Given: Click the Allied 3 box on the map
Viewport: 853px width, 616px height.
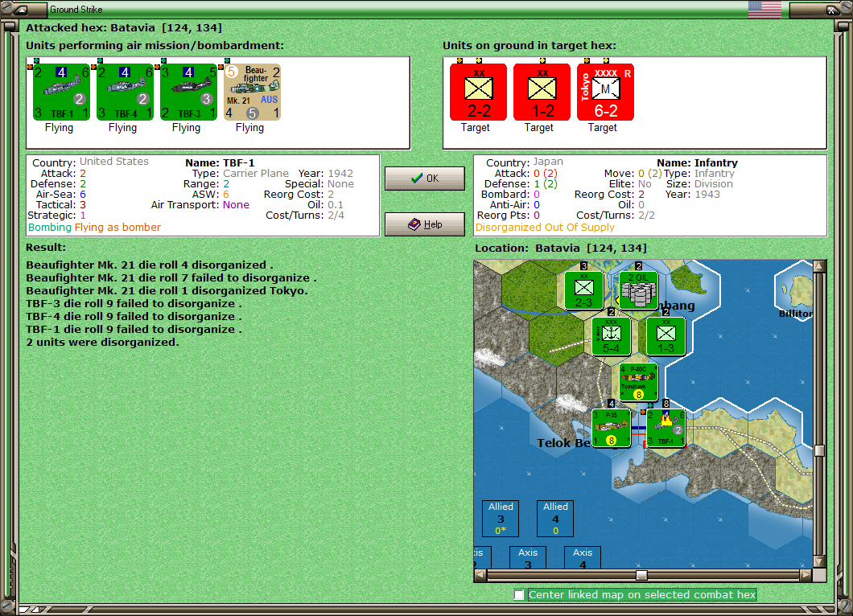Looking at the screenshot, I should pyautogui.click(x=501, y=518).
